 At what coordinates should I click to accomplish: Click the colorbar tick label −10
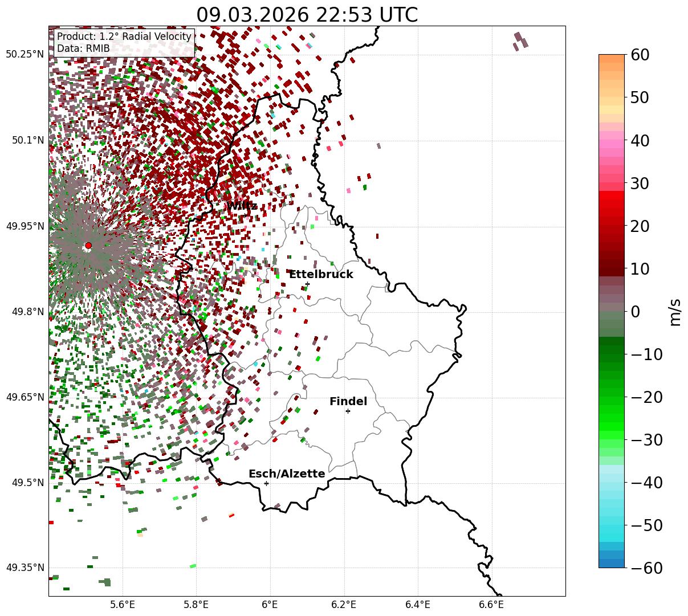coord(646,354)
